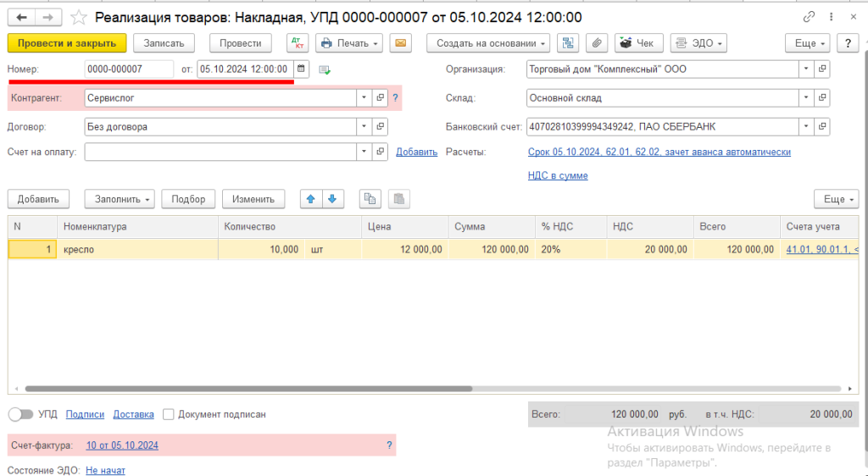868x476 pixels.
Task: Add document to favorites with star icon
Action: click(x=79, y=17)
